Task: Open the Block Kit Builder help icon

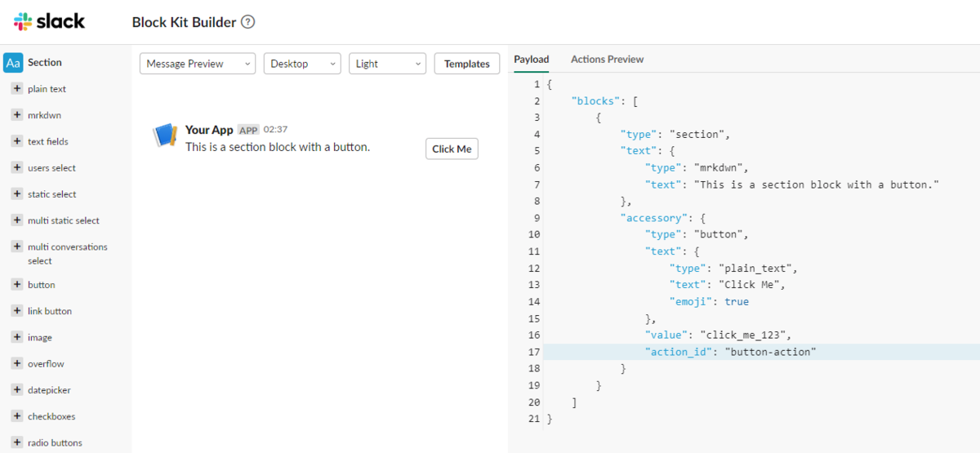Action: tap(248, 22)
